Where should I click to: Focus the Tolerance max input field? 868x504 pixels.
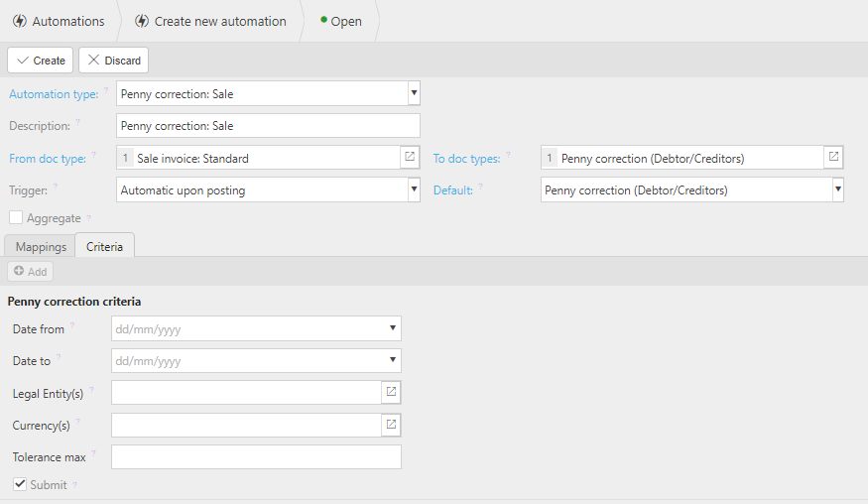pos(256,457)
